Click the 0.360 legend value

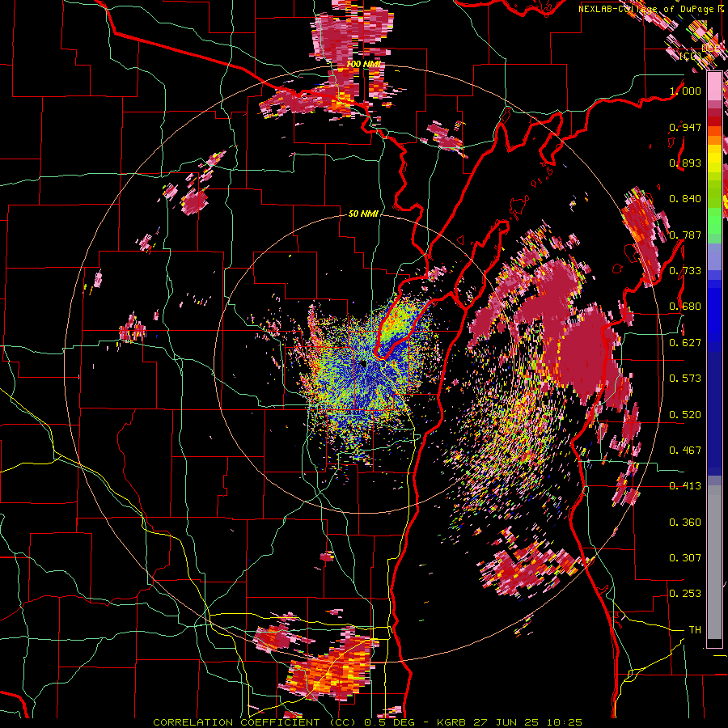[x=685, y=523]
